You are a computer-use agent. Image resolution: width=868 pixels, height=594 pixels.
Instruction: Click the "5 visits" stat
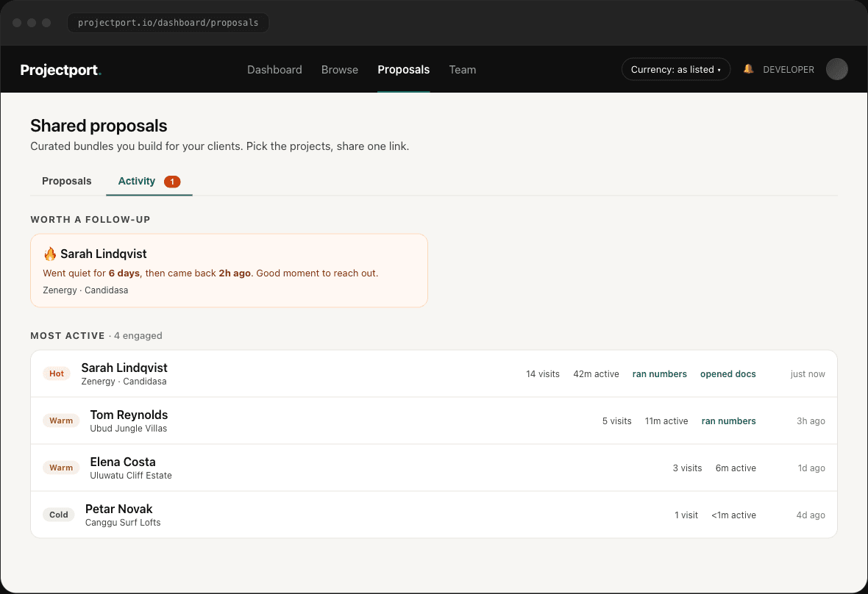(616, 421)
